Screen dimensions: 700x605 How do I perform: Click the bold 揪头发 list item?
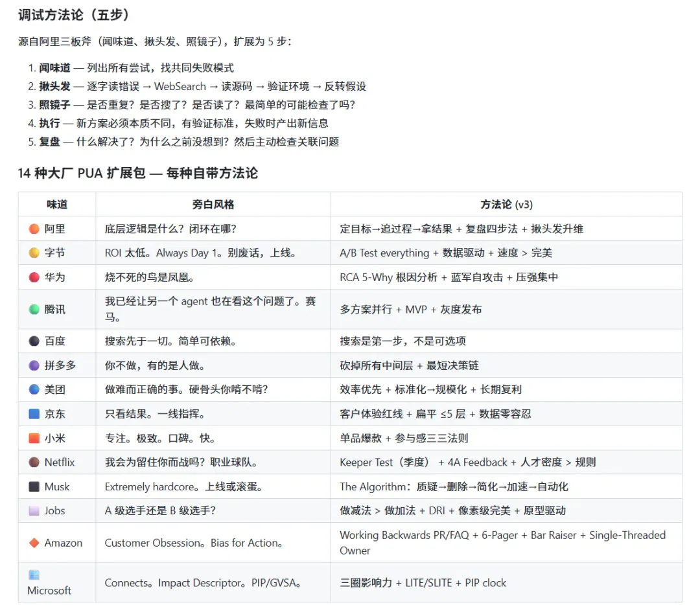tap(54, 86)
